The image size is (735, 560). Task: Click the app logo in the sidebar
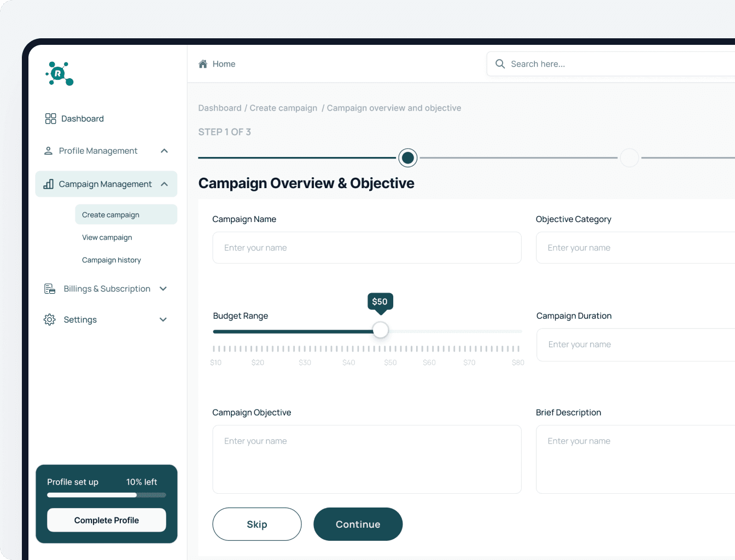click(59, 74)
